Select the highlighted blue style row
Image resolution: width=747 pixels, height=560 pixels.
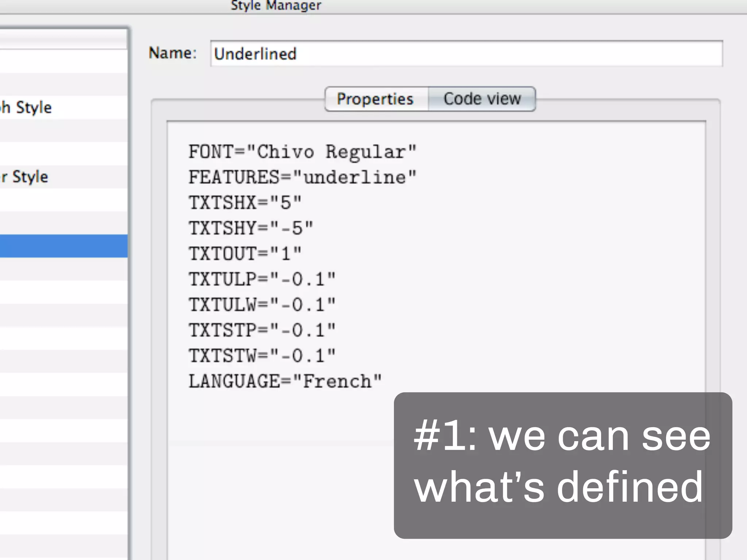pyautogui.click(x=64, y=246)
